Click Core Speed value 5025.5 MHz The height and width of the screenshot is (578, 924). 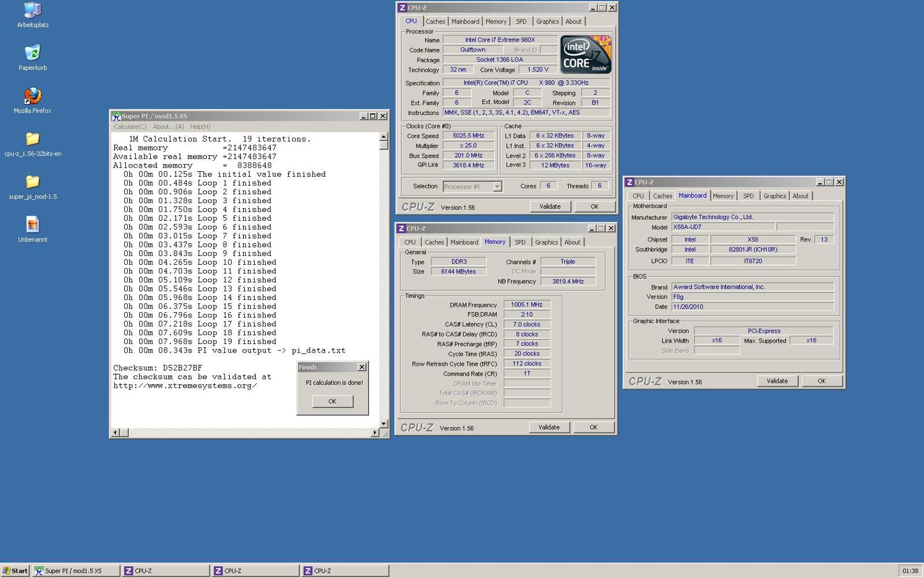point(468,136)
